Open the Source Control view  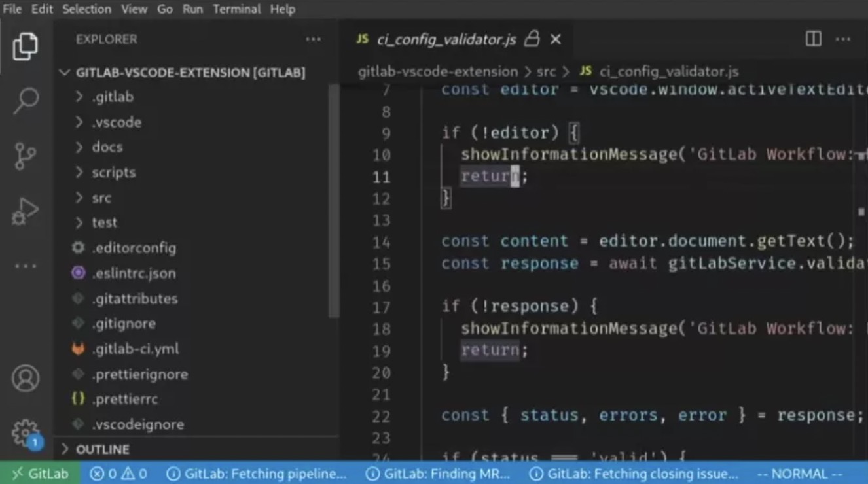tap(25, 156)
